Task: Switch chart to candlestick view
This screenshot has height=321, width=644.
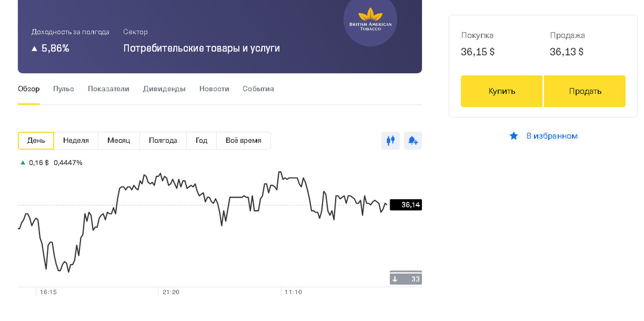Action: pos(391,140)
